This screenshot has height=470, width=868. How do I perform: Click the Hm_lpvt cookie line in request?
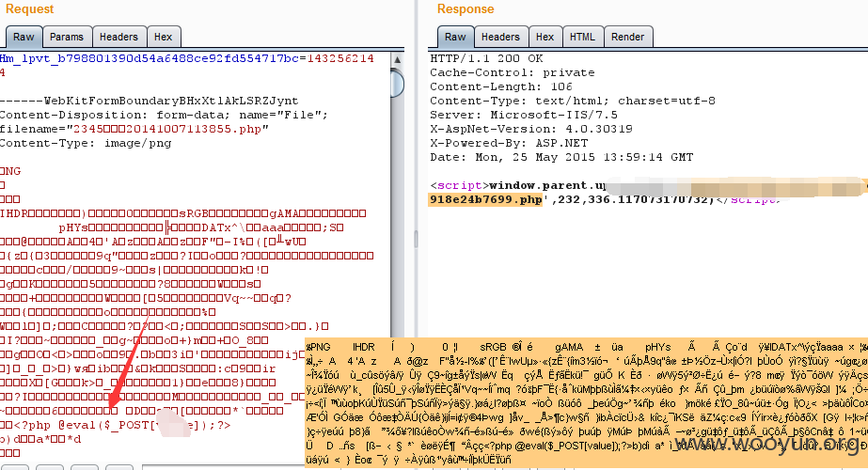coord(187,58)
